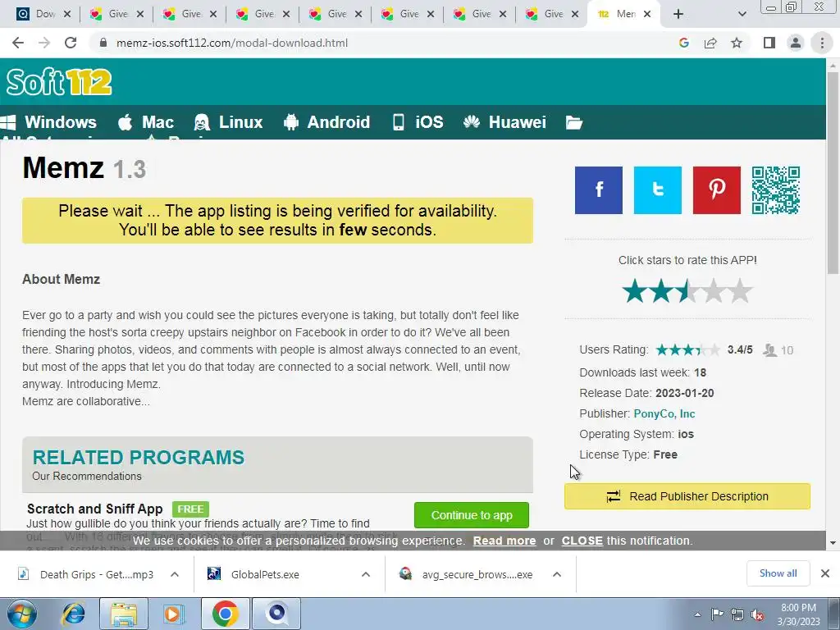Click the Soft112 logo

(59, 82)
